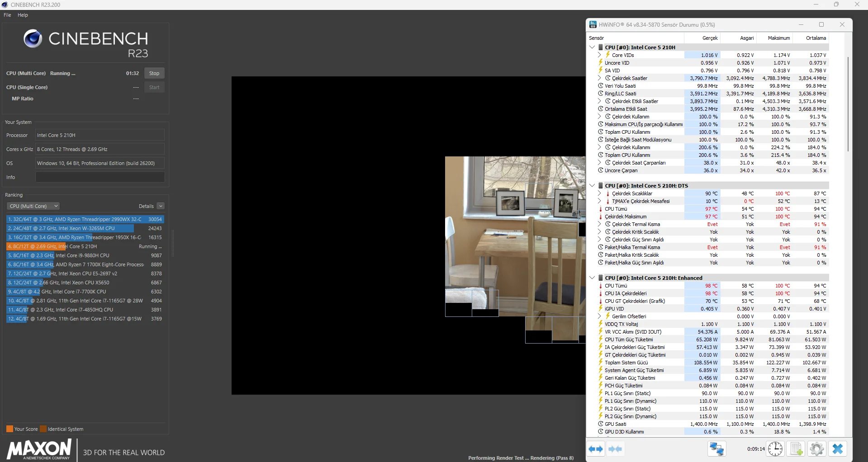The width and height of the screenshot is (868, 462).
Task: Click lightning icon beside Uncore VID
Action: point(601,63)
